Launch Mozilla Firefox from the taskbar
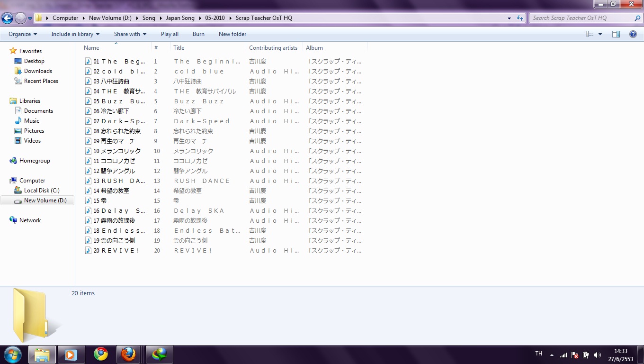The image size is (644, 364). [x=128, y=354]
